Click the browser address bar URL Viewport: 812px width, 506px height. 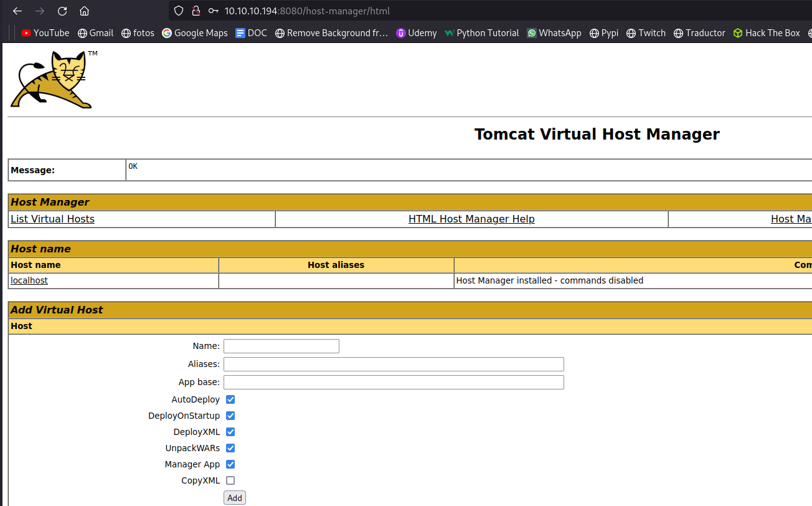[307, 11]
